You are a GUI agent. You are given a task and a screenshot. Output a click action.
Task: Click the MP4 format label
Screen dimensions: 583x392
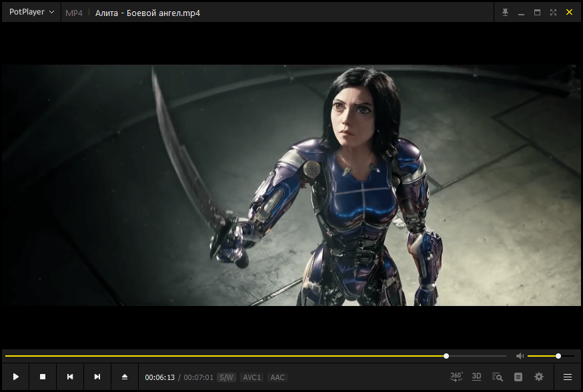[x=74, y=13]
